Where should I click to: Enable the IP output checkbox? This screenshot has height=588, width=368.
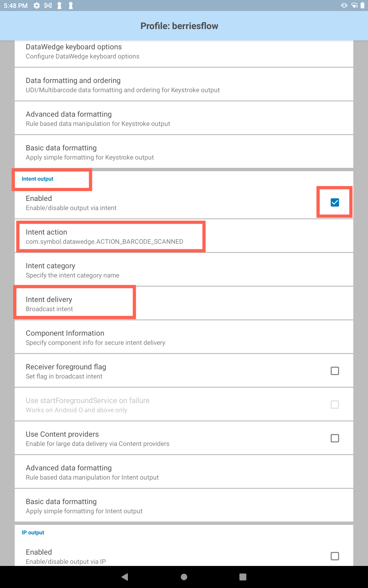coord(335,556)
